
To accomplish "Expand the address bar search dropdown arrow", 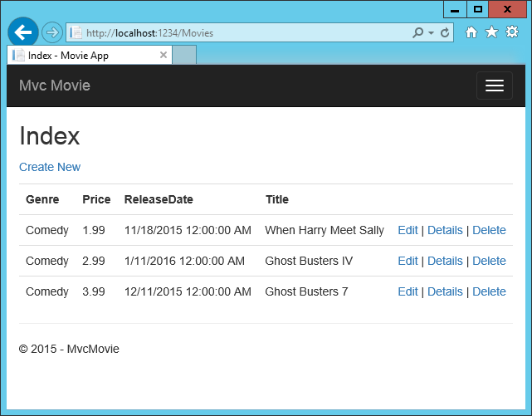I will [x=431, y=33].
